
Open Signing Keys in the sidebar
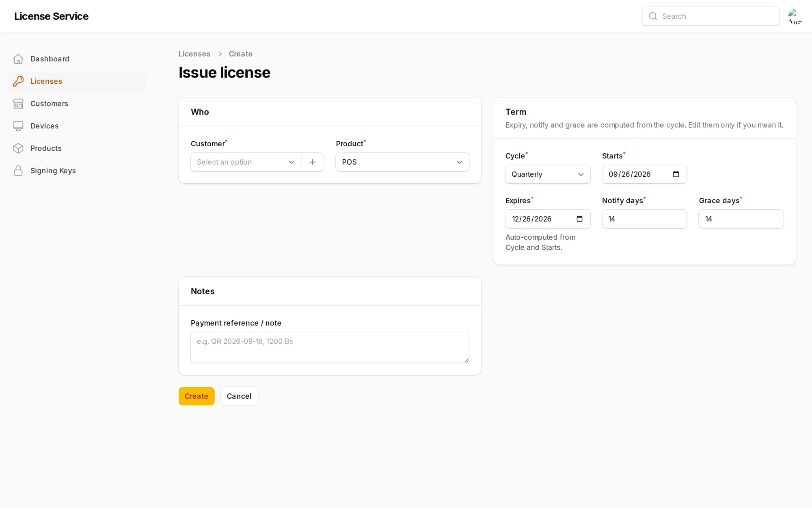77,171
